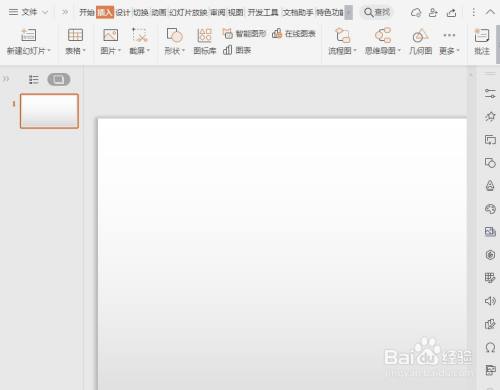The image size is (500, 390).
Task: Open the palette icon in right sidebar
Action: 490,209
